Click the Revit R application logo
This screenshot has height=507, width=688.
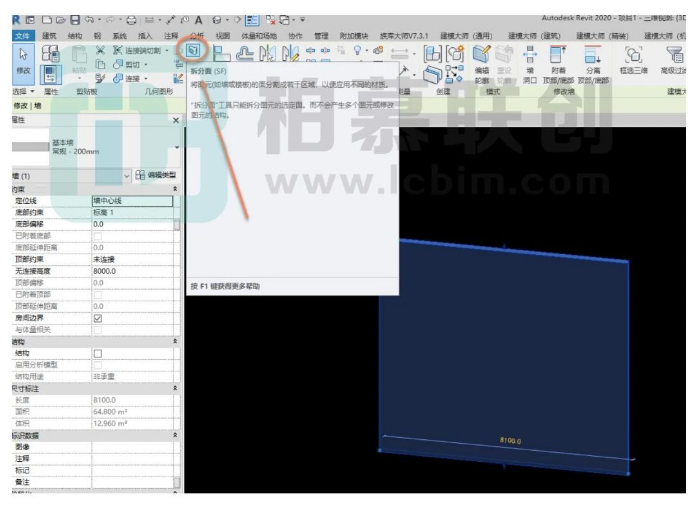16,20
